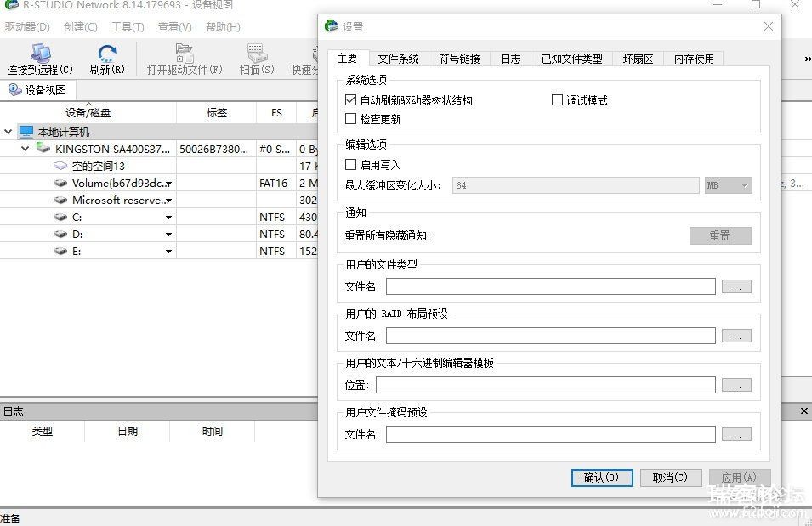Click the 最大缓冲区变化大小 value field

pos(576,185)
